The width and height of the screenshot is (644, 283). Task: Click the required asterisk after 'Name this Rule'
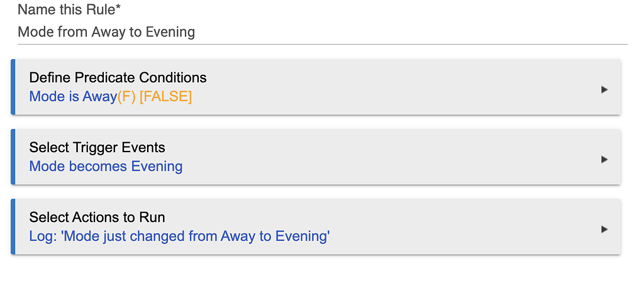pyautogui.click(x=118, y=9)
